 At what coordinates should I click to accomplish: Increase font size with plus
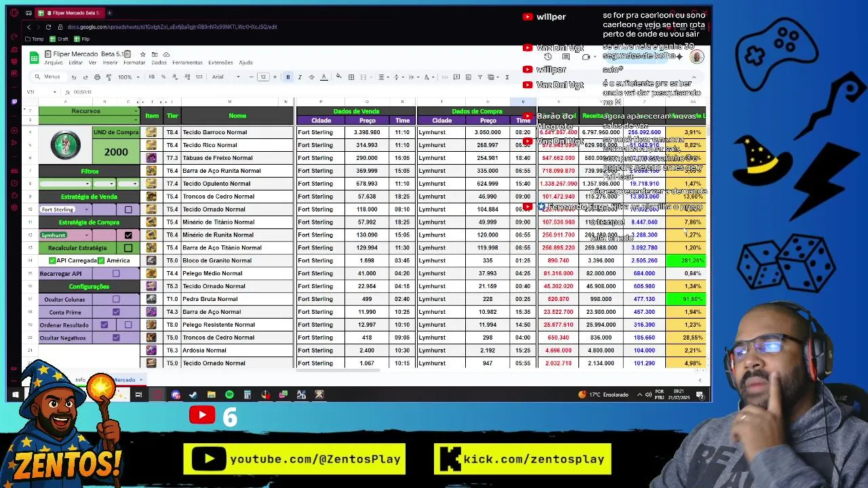[275, 77]
